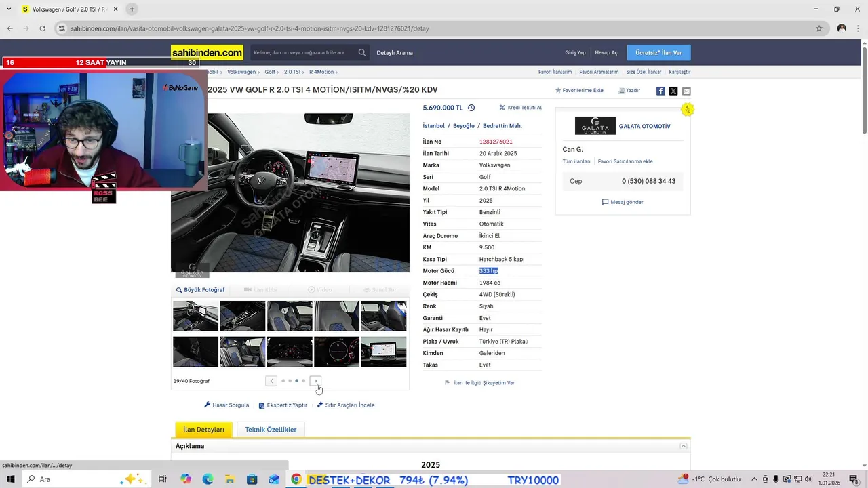Open Copilot from taskbar

(x=186, y=479)
